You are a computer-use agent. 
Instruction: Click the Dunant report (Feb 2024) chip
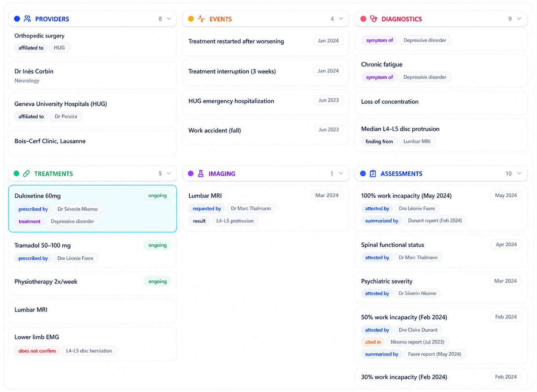pyautogui.click(x=435, y=220)
